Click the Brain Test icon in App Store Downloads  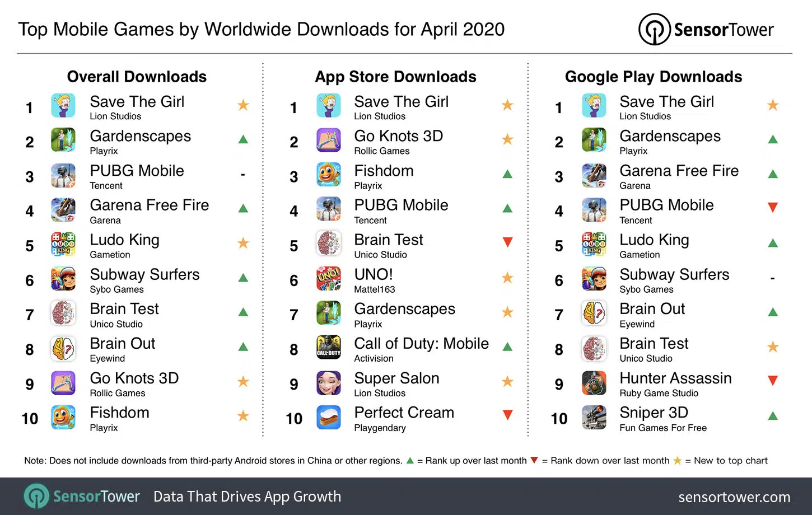click(x=329, y=244)
